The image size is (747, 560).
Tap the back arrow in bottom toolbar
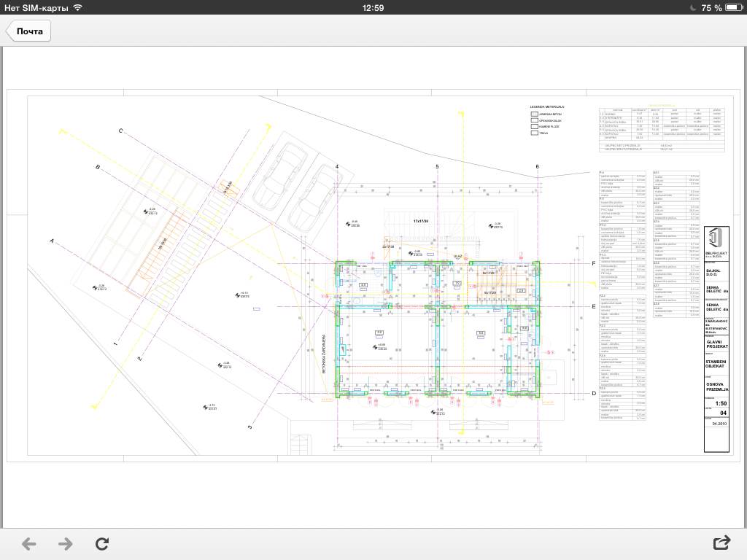(29, 543)
